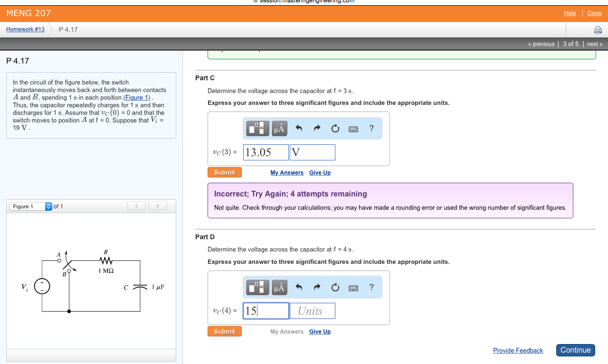Click the Close link in the header
The width and height of the screenshot is (608, 364).
tap(595, 13)
